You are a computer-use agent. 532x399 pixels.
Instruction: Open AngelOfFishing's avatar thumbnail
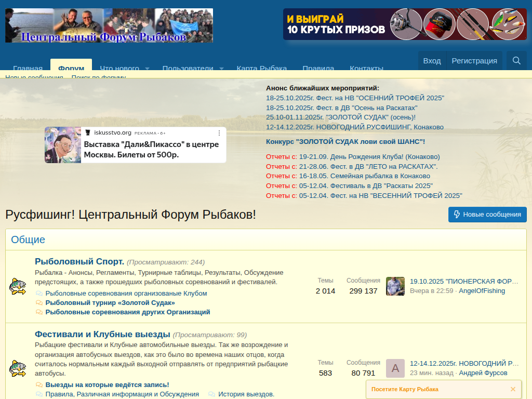[x=395, y=286]
